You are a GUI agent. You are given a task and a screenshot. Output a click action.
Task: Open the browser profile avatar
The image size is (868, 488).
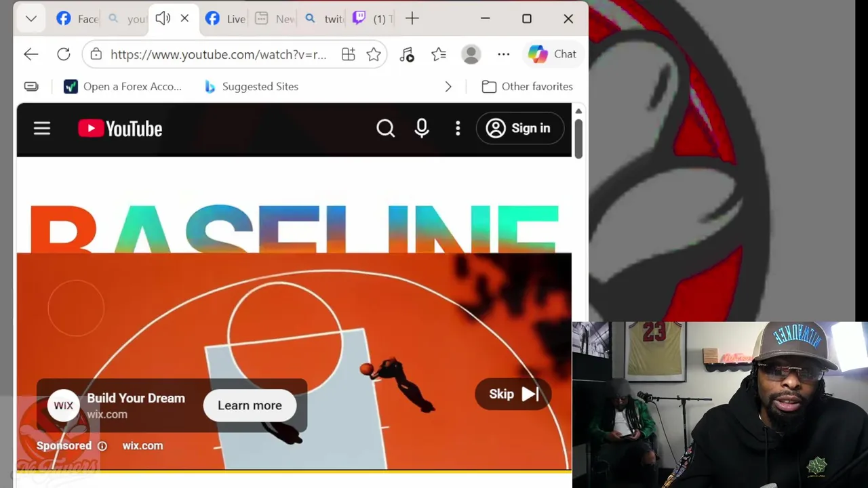pos(471,54)
